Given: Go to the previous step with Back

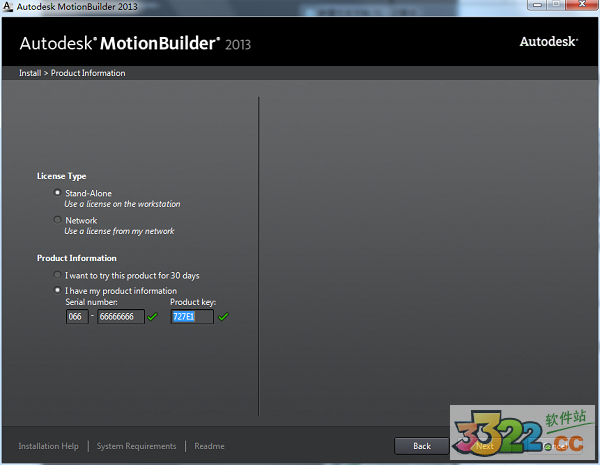Looking at the screenshot, I should click(422, 446).
